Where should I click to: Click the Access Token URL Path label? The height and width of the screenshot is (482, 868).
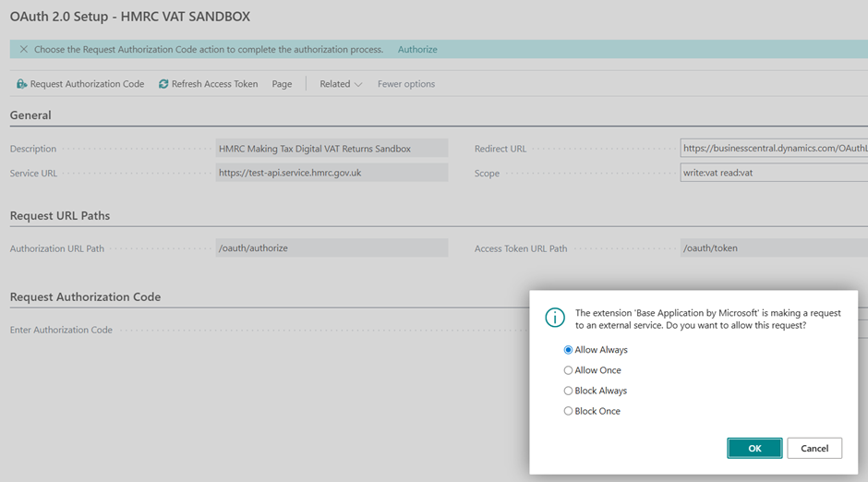tap(521, 249)
